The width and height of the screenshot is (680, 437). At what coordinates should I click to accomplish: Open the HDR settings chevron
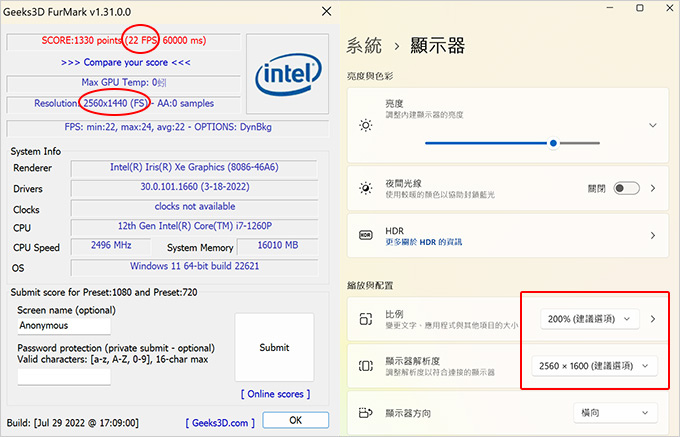pyautogui.click(x=653, y=235)
